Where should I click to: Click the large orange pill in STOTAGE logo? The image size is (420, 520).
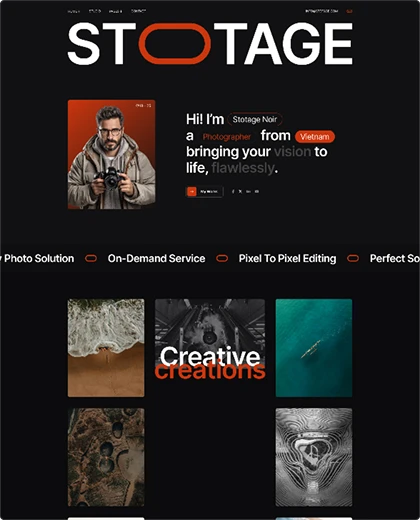click(x=175, y=43)
